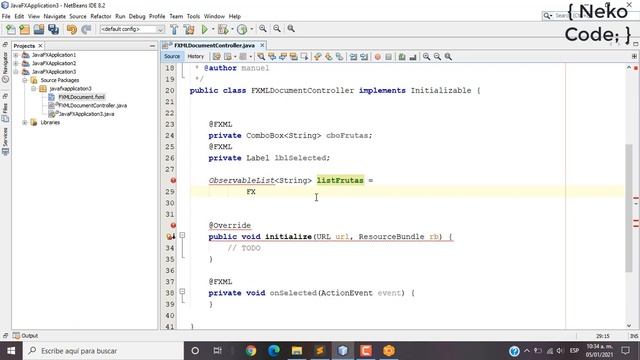Click the New File toolbar icon
Viewport: 640px width, 360px height.
11,29
